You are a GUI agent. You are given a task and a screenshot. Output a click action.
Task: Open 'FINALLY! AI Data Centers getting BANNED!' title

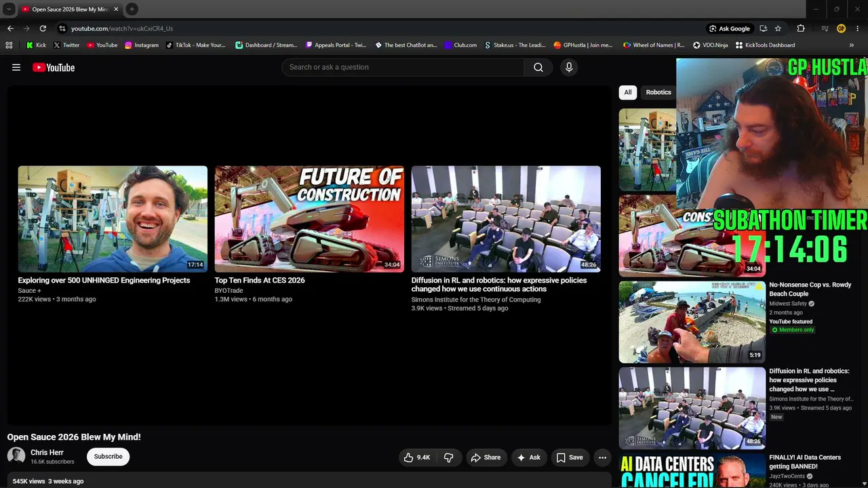805,462
